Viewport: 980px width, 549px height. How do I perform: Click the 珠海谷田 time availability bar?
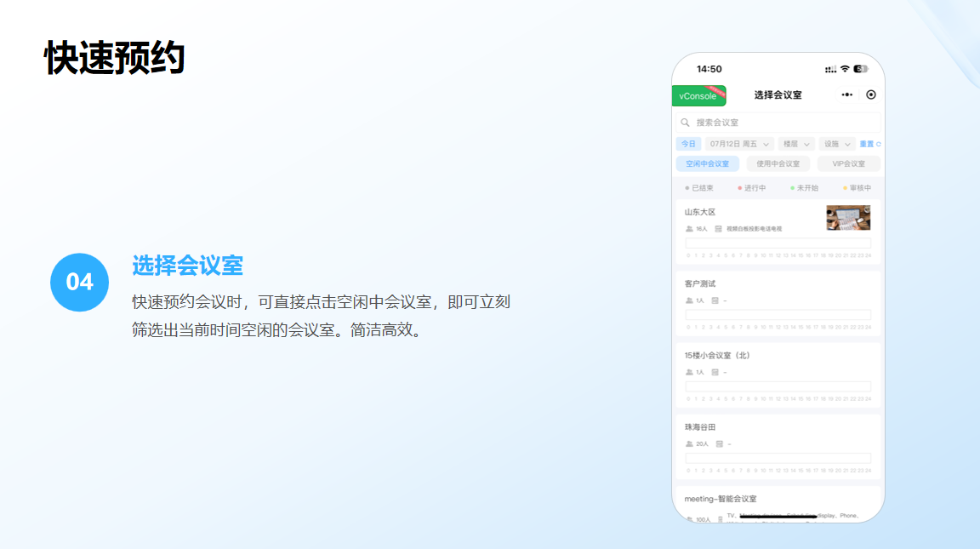click(778, 458)
